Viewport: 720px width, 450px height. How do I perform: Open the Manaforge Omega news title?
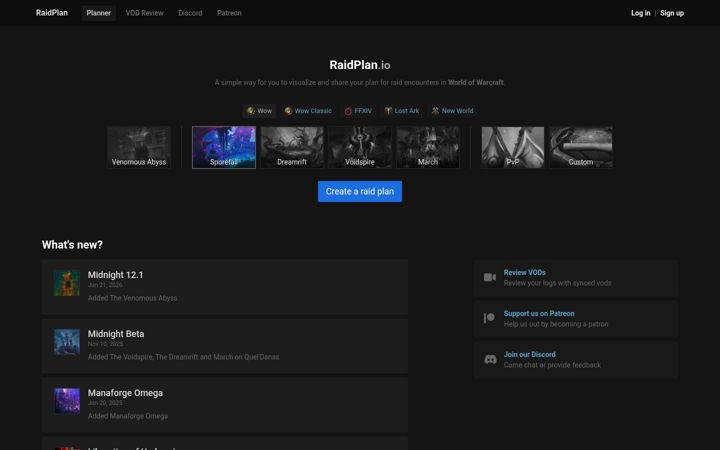click(x=125, y=393)
